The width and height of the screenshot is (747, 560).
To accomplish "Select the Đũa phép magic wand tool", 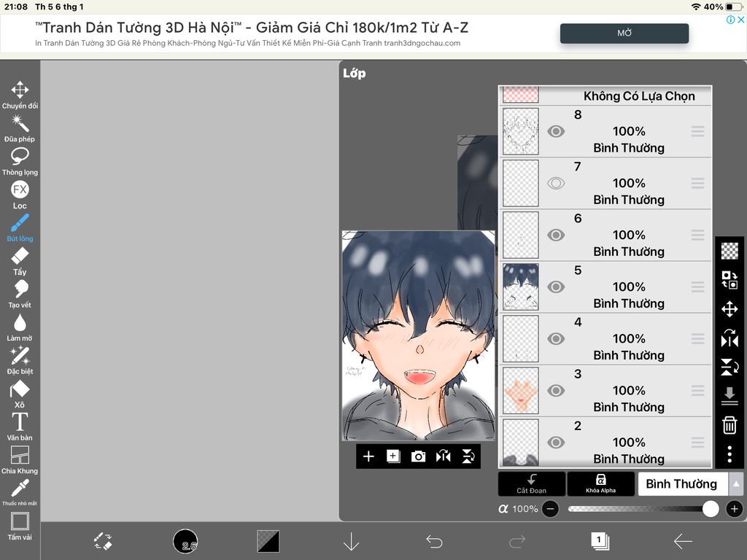I will (x=20, y=128).
